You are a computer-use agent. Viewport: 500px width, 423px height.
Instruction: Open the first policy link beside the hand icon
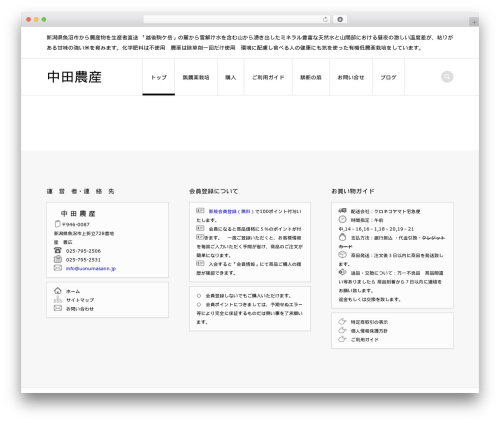[x=369, y=322]
